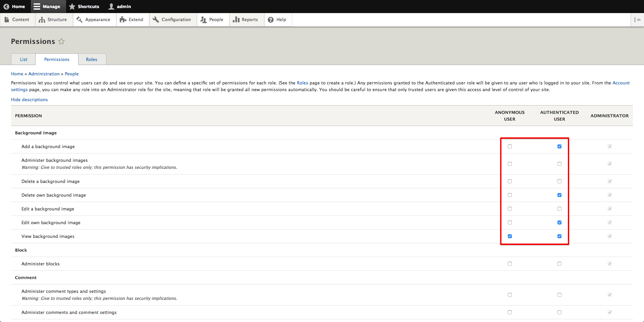Follow the Administration breadcrumb link
644x322 pixels.
(44, 74)
